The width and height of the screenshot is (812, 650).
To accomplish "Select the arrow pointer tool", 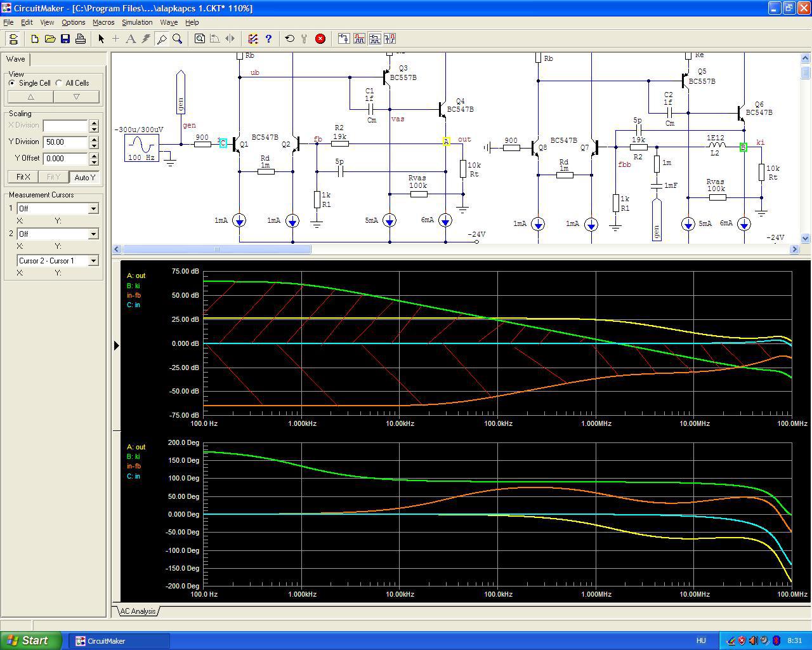I will coord(101,39).
